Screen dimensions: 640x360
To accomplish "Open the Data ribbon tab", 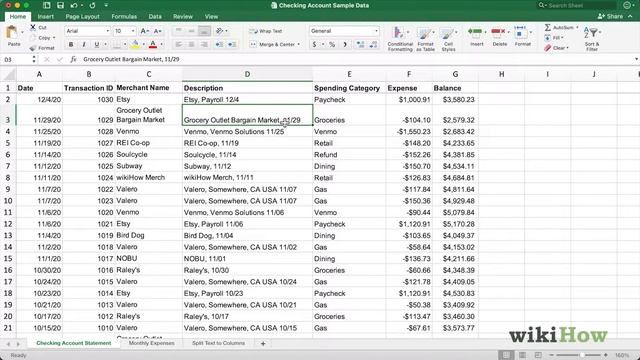I will pyautogui.click(x=155, y=16).
